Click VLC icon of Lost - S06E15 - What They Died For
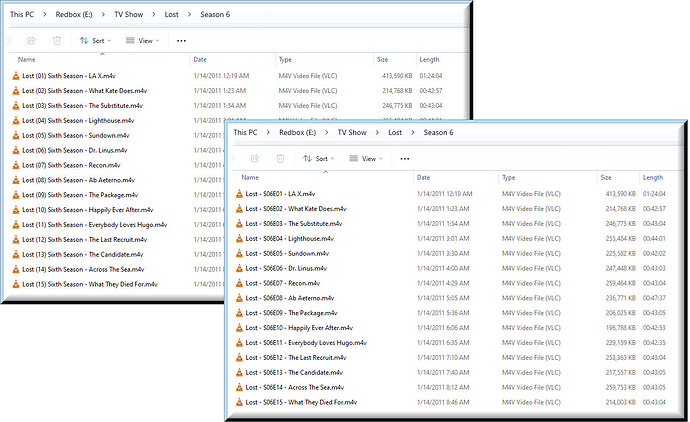690x422 pixels. [x=239, y=402]
